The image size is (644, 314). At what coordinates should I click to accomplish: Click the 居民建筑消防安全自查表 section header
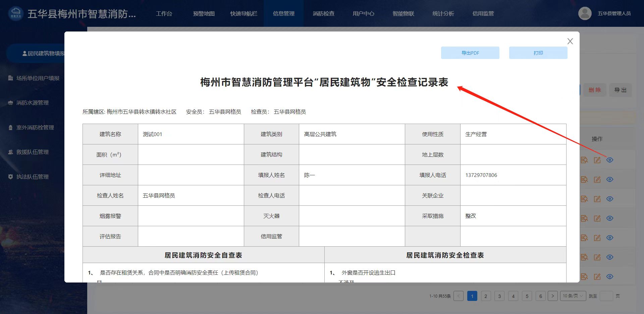click(203, 255)
